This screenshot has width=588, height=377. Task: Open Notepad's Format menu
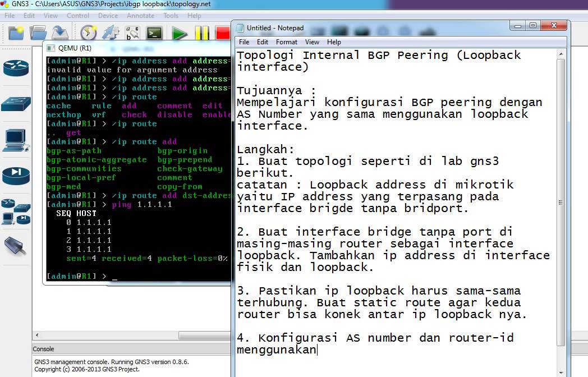[287, 42]
